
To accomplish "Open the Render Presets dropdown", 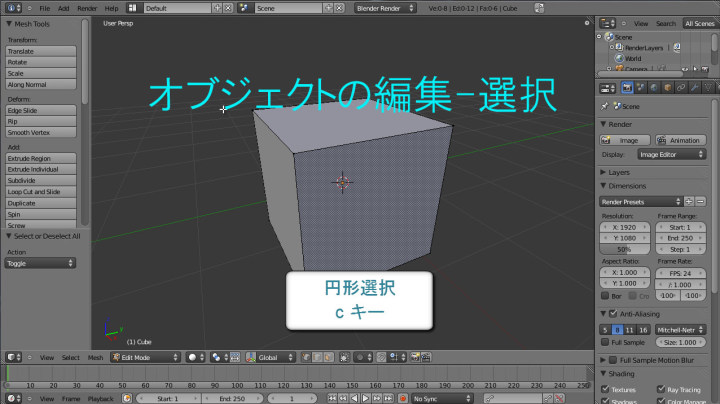I will tap(640, 201).
